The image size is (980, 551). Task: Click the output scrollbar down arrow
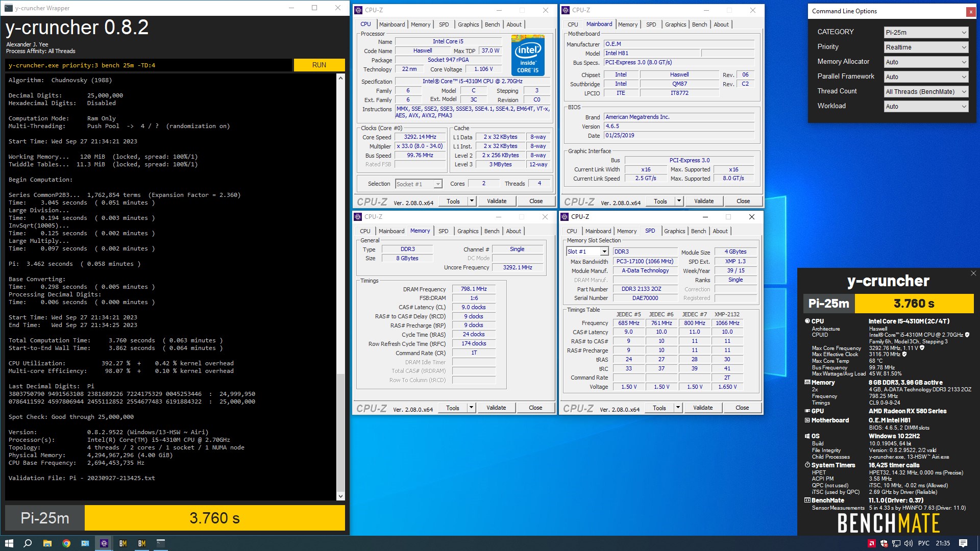pos(340,496)
